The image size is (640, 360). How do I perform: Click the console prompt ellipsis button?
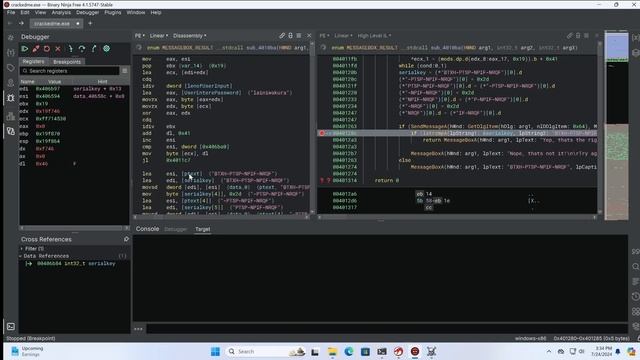click(138, 329)
